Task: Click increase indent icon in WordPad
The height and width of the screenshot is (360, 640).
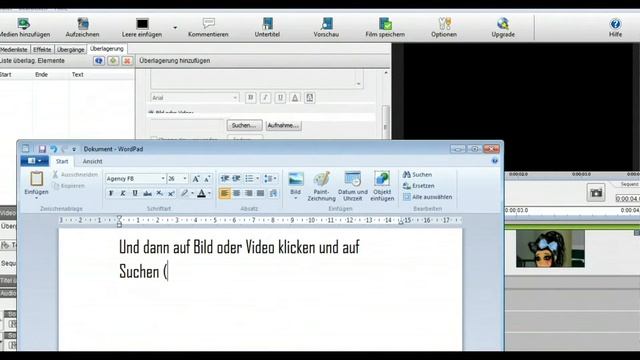Action: coord(236,178)
